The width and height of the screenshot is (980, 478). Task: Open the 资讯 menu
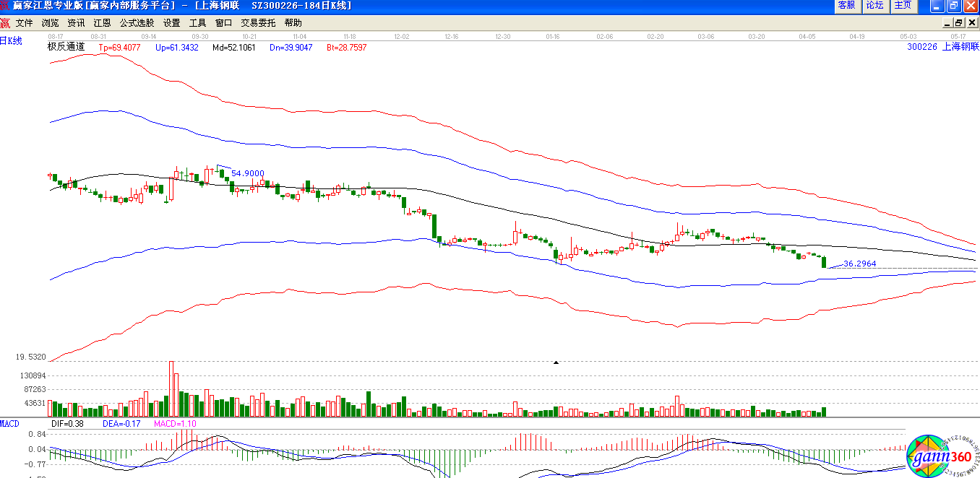76,23
